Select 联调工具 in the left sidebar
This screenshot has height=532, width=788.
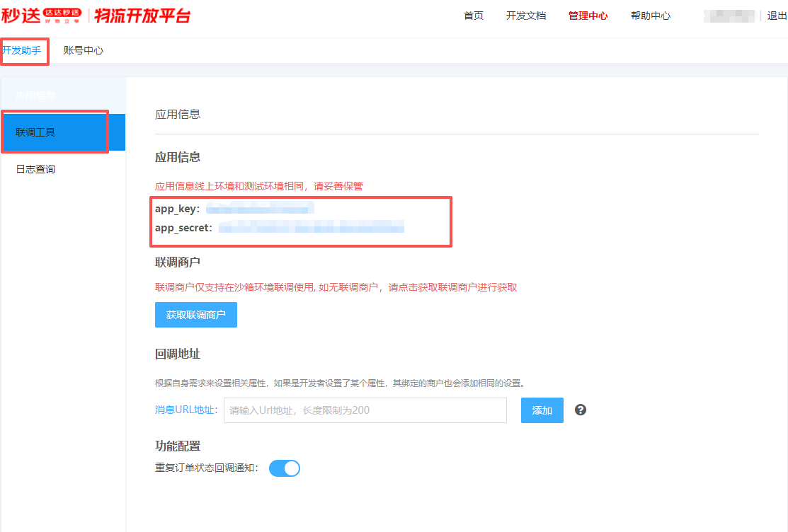pos(35,132)
